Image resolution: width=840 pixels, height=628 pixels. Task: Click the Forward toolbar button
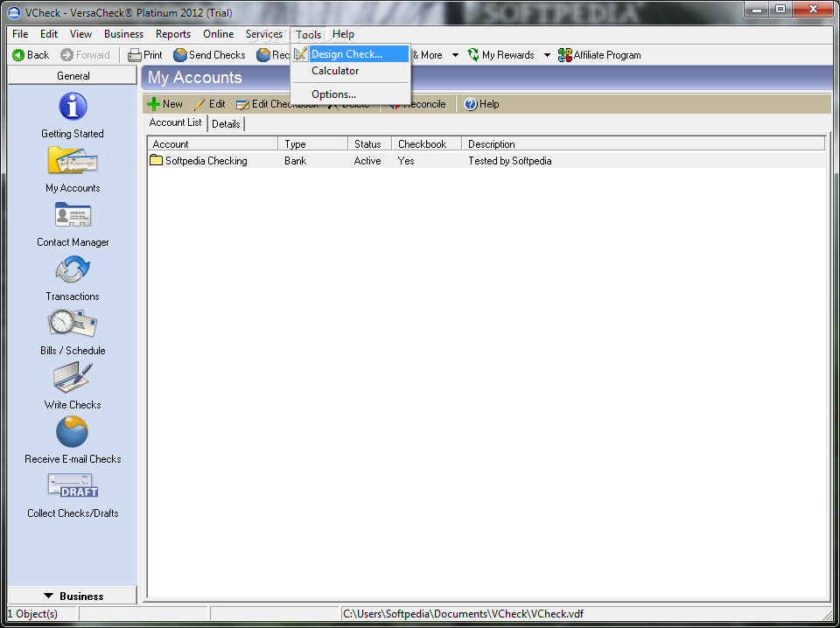85,54
